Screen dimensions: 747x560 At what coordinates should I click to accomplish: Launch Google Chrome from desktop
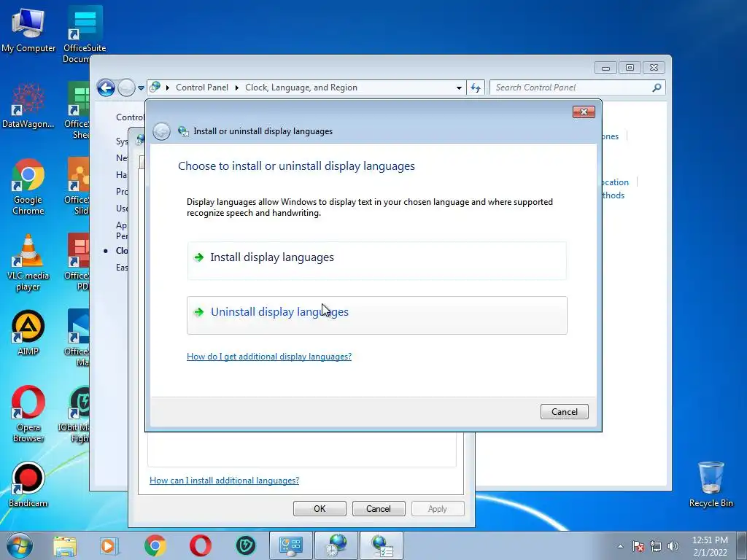click(28, 187)
